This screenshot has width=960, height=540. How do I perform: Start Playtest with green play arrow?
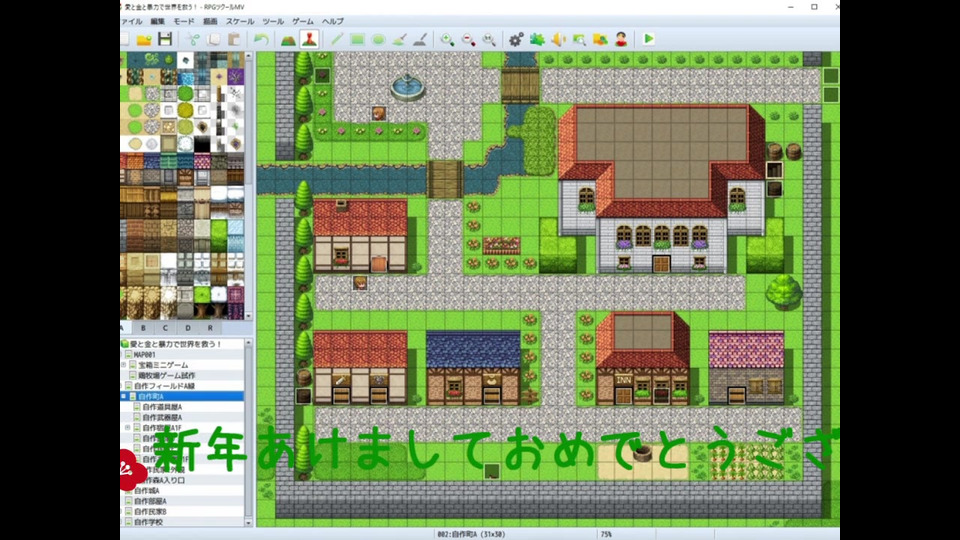point(648,39)
